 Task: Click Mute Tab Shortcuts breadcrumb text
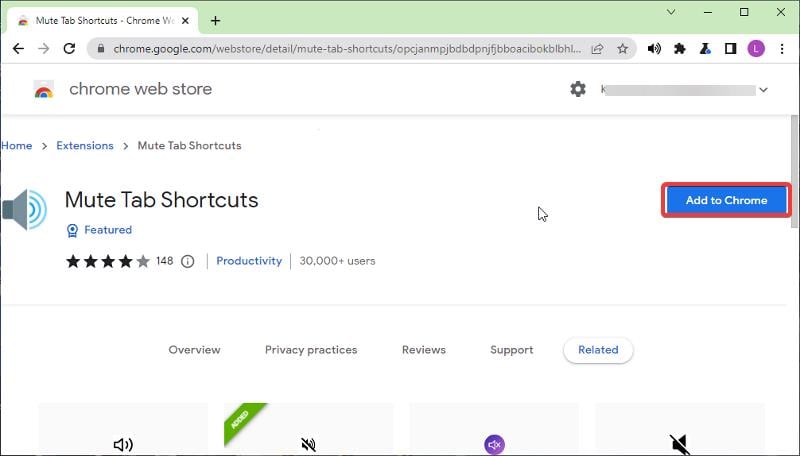pos(189,145)
